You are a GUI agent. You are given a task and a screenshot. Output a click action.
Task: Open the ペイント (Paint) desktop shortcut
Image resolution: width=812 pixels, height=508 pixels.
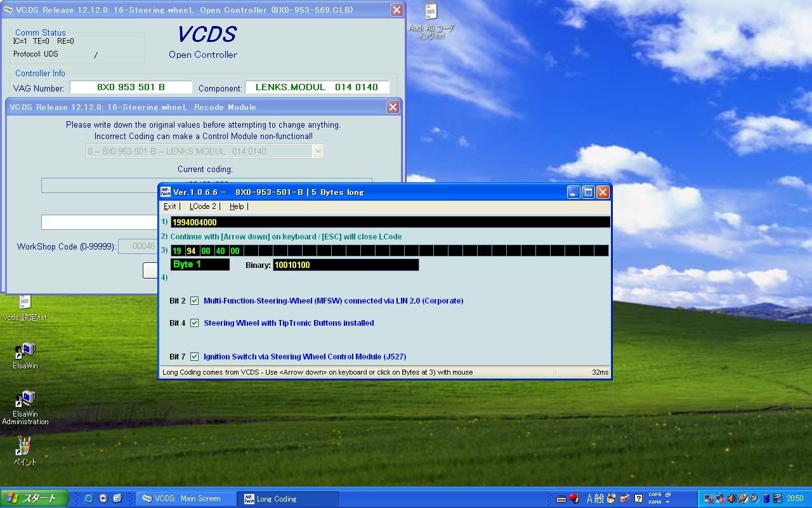[25, 450]
